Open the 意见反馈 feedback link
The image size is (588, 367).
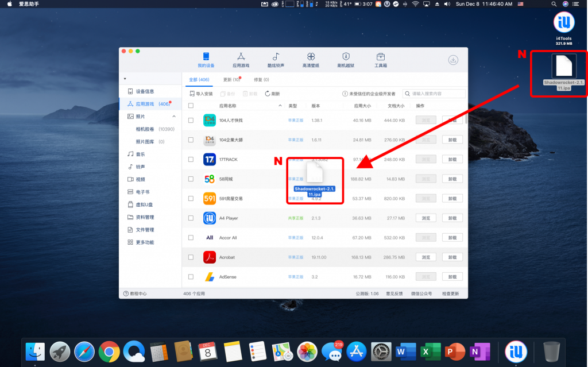[394, 293]
